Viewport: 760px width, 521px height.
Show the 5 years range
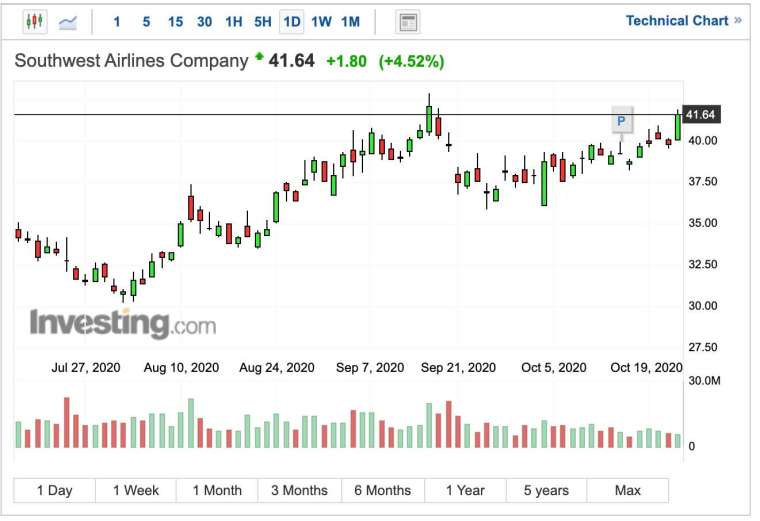tap(546, 490)
